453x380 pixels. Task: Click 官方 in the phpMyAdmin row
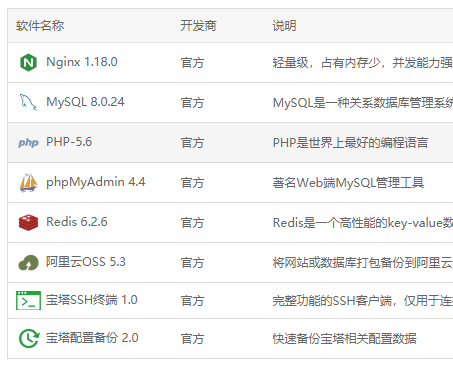192,183
